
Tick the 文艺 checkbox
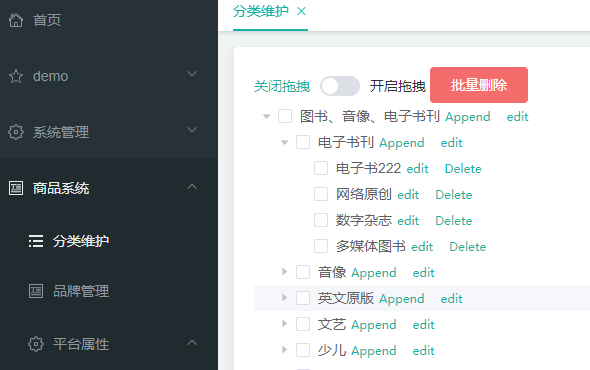coord(303,324)
